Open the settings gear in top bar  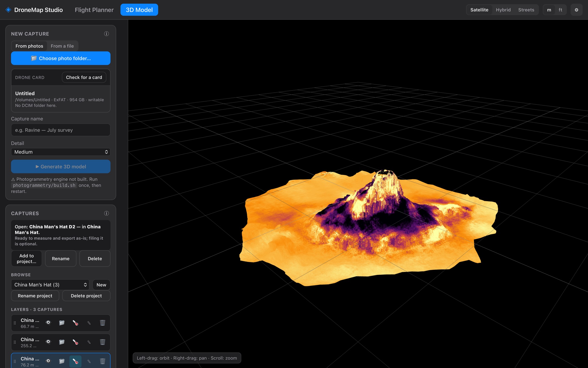[x=577, y=10]
